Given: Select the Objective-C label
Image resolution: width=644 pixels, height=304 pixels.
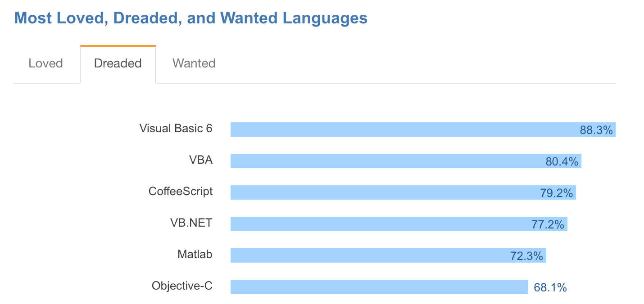Looking at the screenshot, I should [x=182, y=286].
